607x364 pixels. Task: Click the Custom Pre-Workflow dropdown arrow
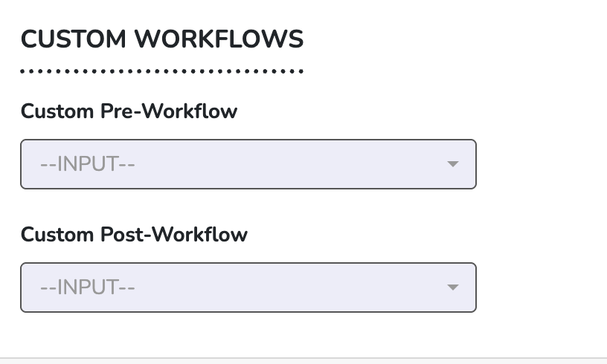[452, 164]
